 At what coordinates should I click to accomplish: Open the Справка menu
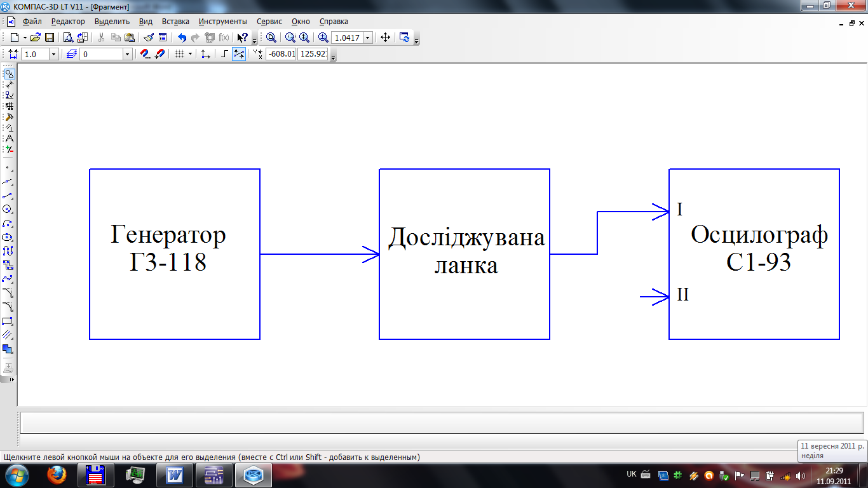[x=334, y=22]
